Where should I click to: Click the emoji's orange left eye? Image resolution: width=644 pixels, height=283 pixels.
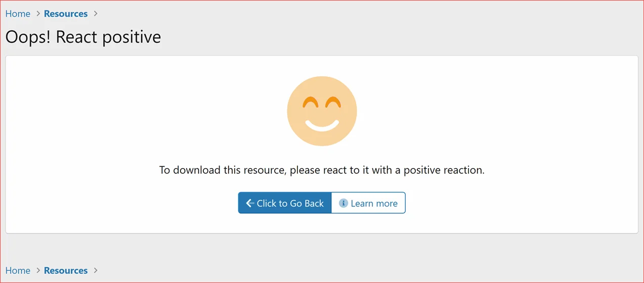[310, 104]
